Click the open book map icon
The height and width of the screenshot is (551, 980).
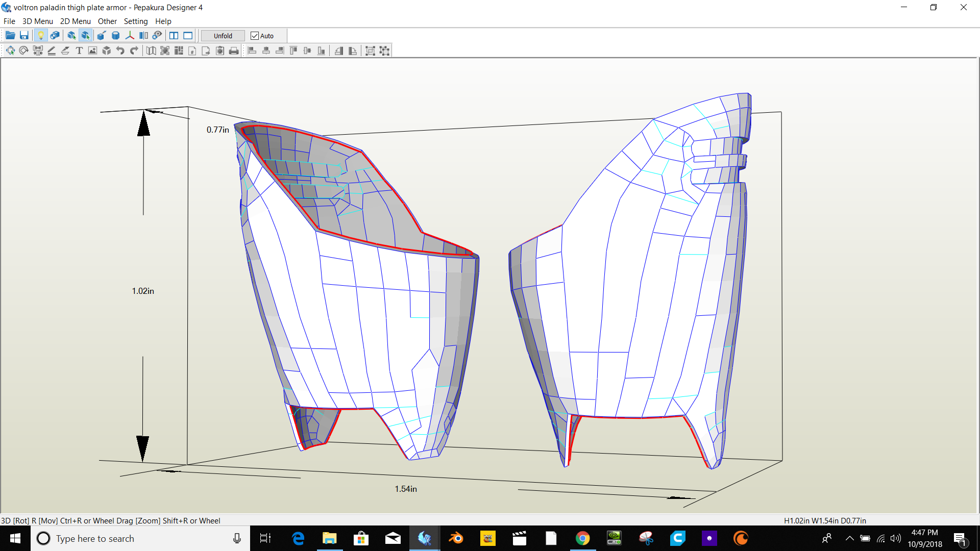click(151, 51)
